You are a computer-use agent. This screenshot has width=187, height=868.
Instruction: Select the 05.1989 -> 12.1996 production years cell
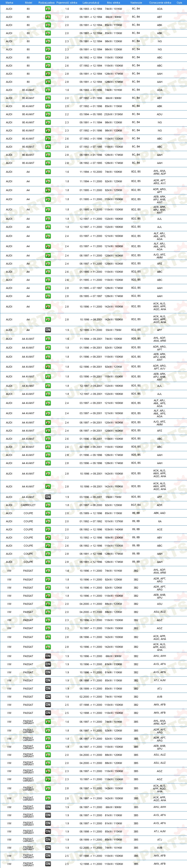click(x=91, y=513)
